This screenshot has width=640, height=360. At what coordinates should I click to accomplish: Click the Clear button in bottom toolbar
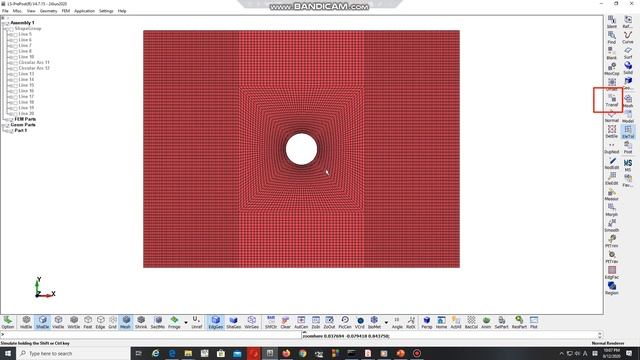tap(285, 322)
